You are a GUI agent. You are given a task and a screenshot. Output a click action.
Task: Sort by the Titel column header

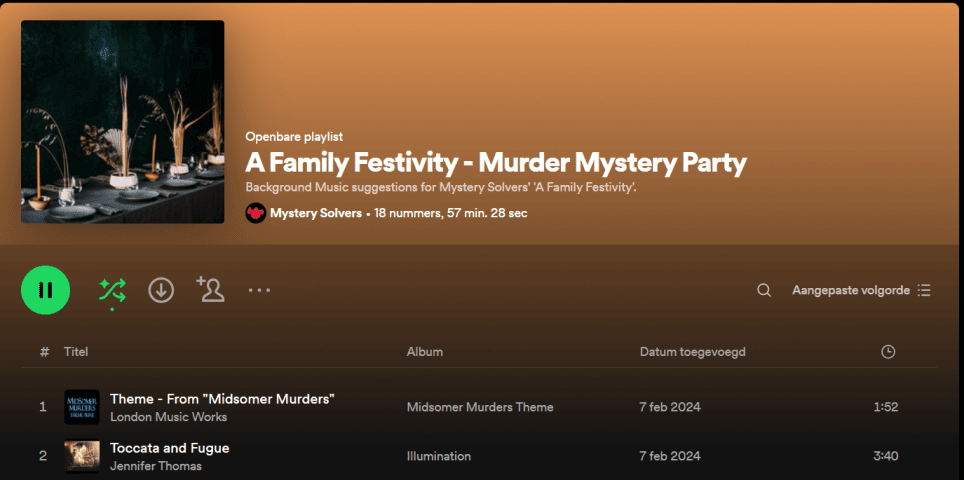(76, 352)
